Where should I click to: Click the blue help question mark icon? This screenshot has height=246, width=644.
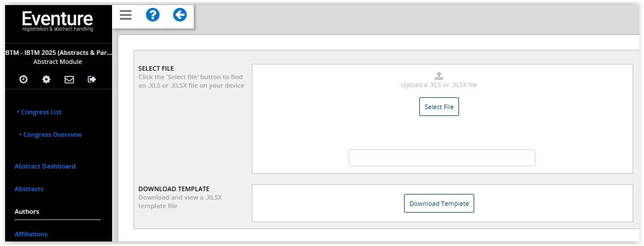coord(153,15)
